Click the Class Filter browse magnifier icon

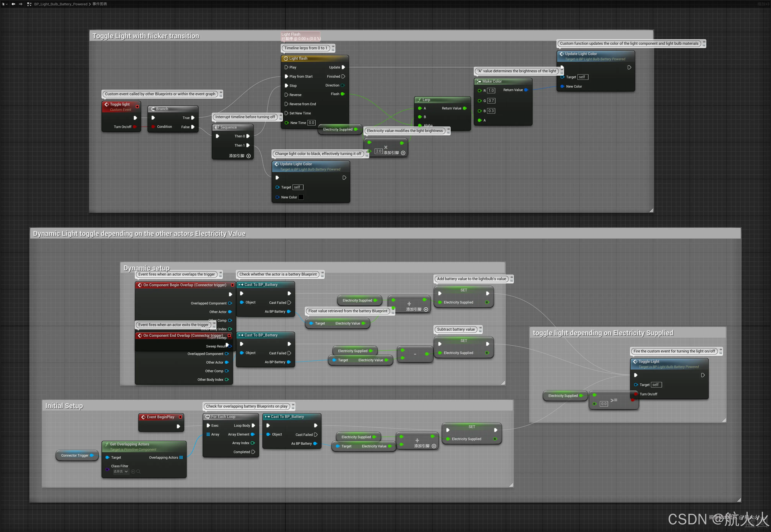(x=138, y=472)
